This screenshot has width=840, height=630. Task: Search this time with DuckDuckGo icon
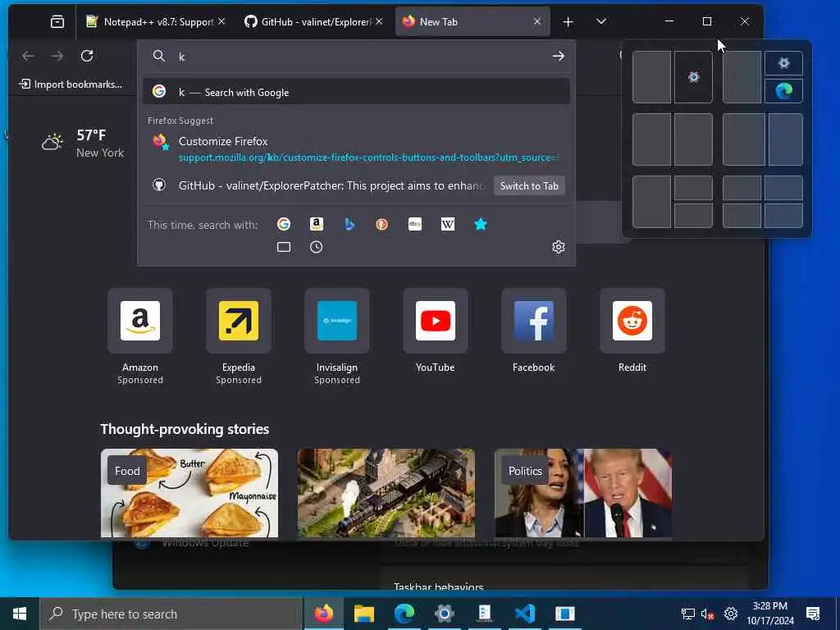pos(382,224)
